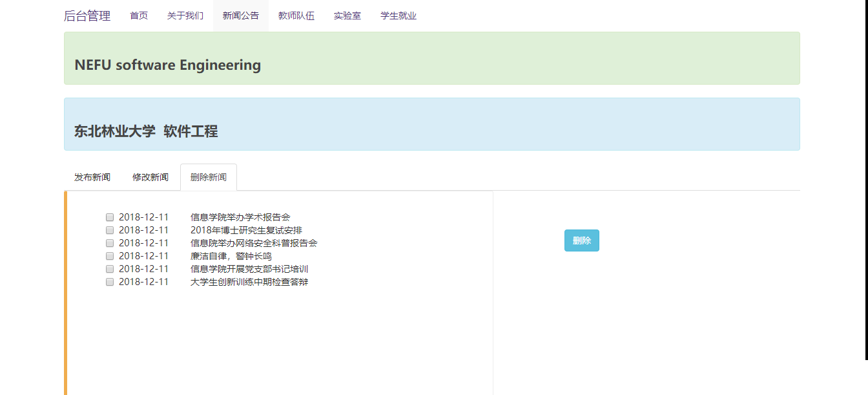Tick the checkbox for 信息院举办网络安全科普报告会
Screen dimensions: 868x395
(x=110, y=243)
